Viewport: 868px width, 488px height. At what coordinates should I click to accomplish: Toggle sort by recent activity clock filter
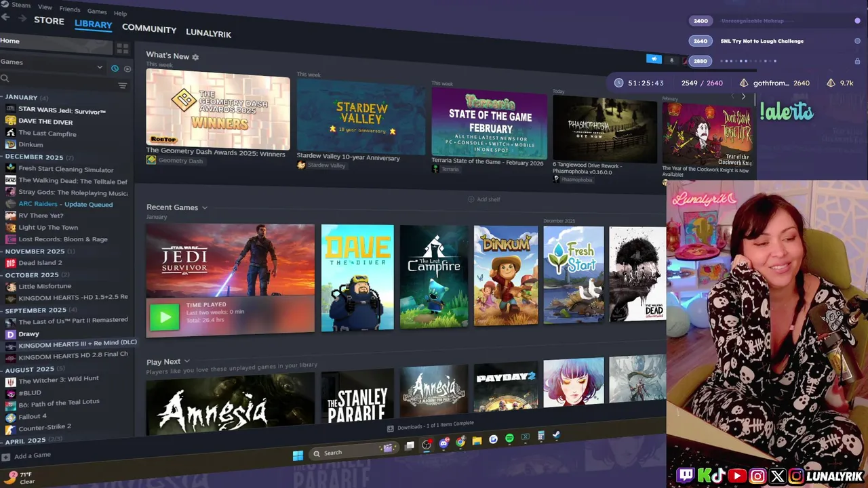coord(115,68)
